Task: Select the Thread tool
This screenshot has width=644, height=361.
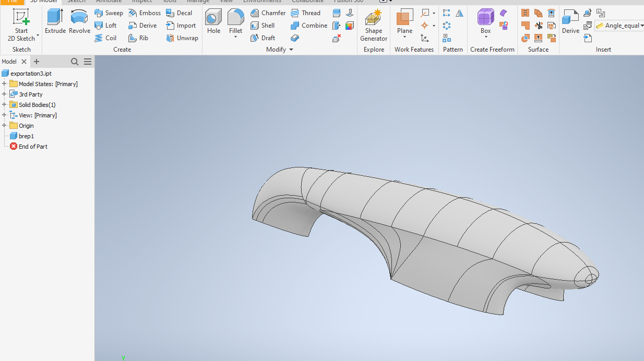Action: [306, 13]
